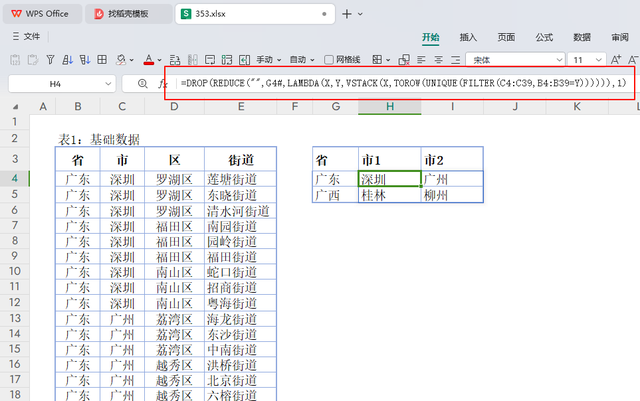Open the 自动 dropdown

(x=302, y=60)
